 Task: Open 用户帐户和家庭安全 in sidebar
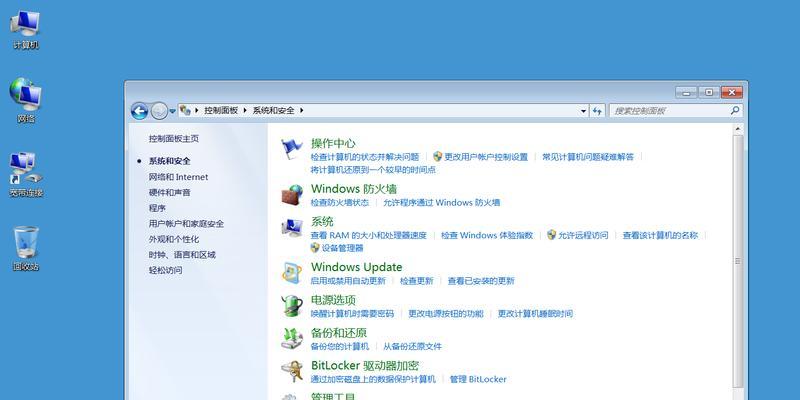[x=186, y=223]
